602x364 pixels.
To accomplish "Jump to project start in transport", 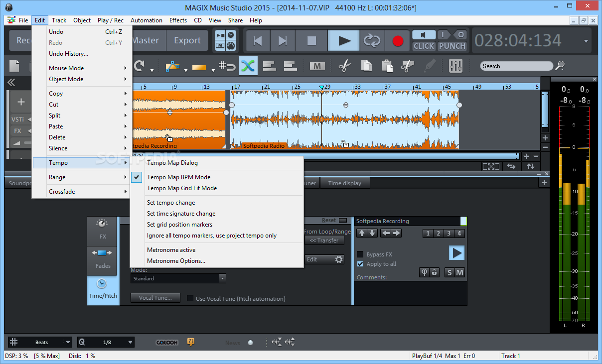I will [258, 41].
